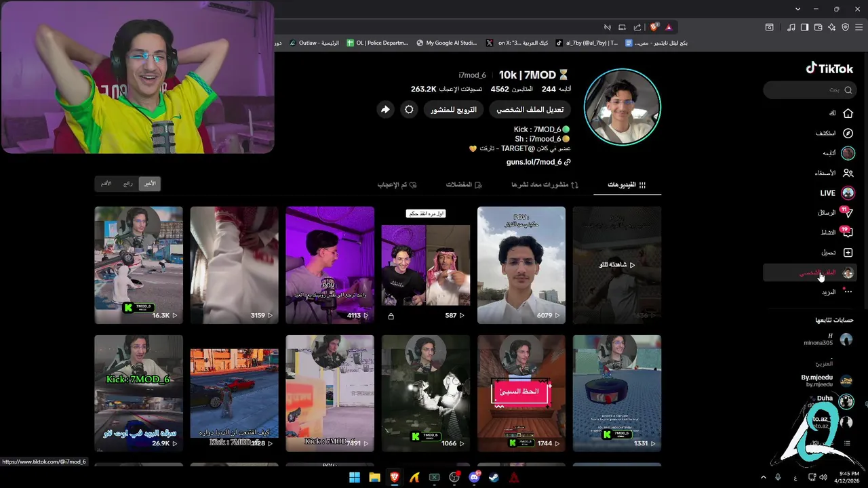Image resolution: width=868 pixels, height=488 pixels.
Task: Select the Latest (الأحدث) sort option
Action: click(x=149, y=184)
